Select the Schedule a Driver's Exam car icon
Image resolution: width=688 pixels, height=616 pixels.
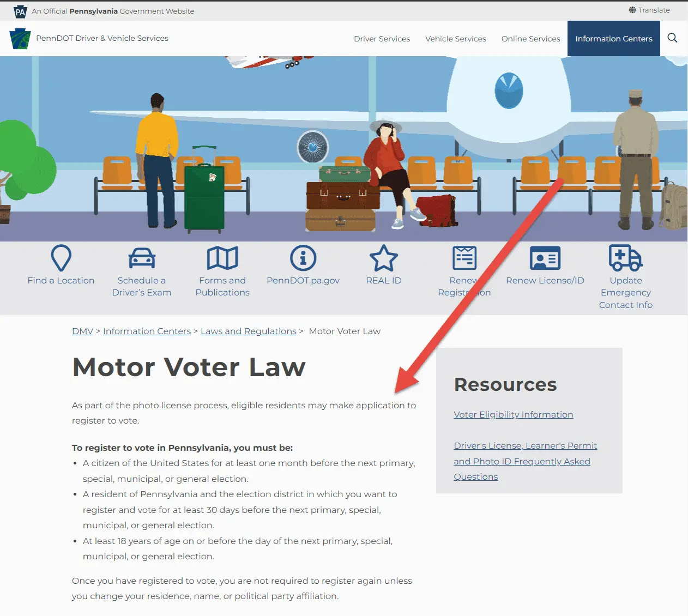click(x=142, y=258)
